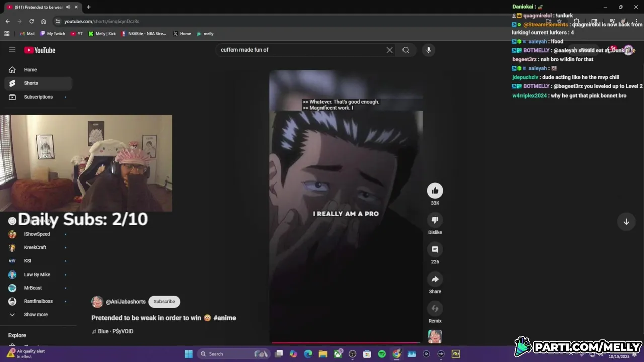The width and height of the screenshot is (644, 362).
Task: Dislike the short with thumbs down
Action: point(435,220)
